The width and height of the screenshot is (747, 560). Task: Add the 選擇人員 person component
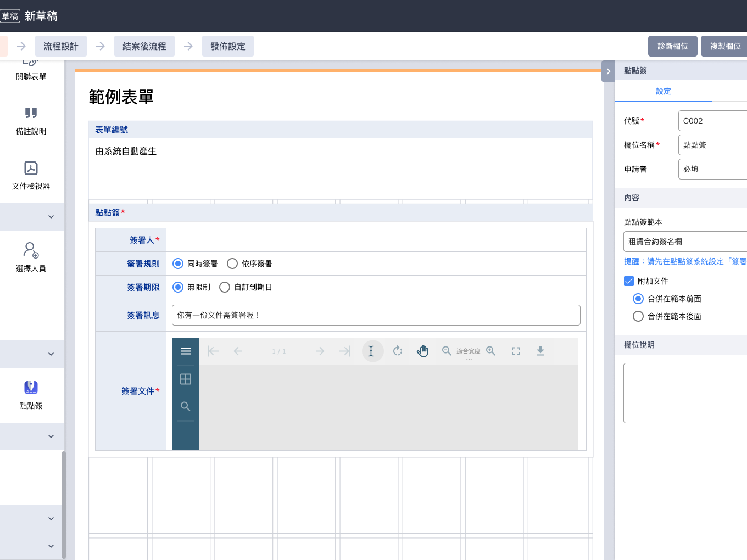[x=31, y=258]
